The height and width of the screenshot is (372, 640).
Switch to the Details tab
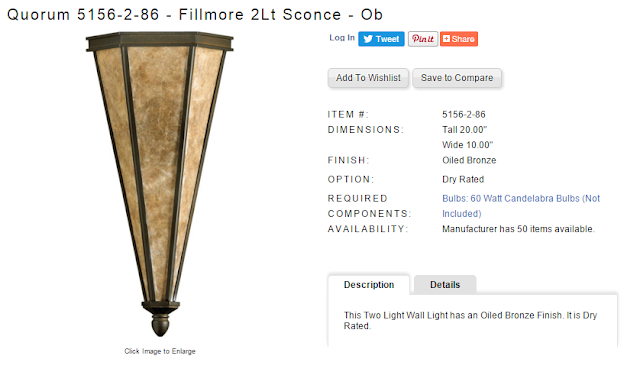(445, 285)
